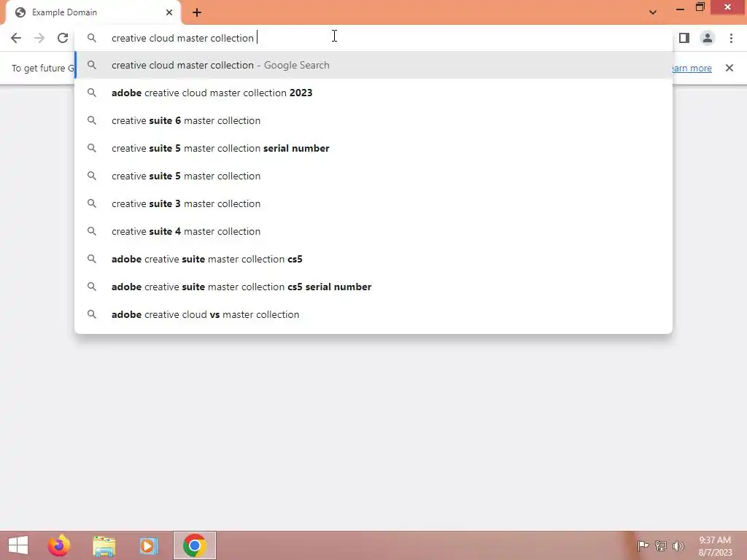Open a new tab with plus button
This screenshot has height=560, width=747.
(x=197, y=12)
